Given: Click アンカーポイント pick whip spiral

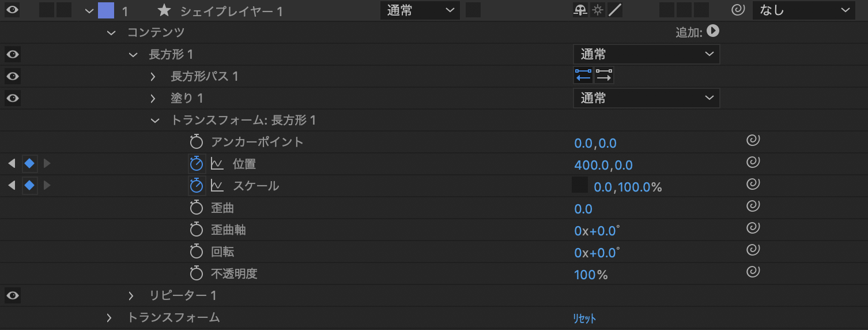Looking at the screenshot, I should pyautogui.click(x=753, y=140).
